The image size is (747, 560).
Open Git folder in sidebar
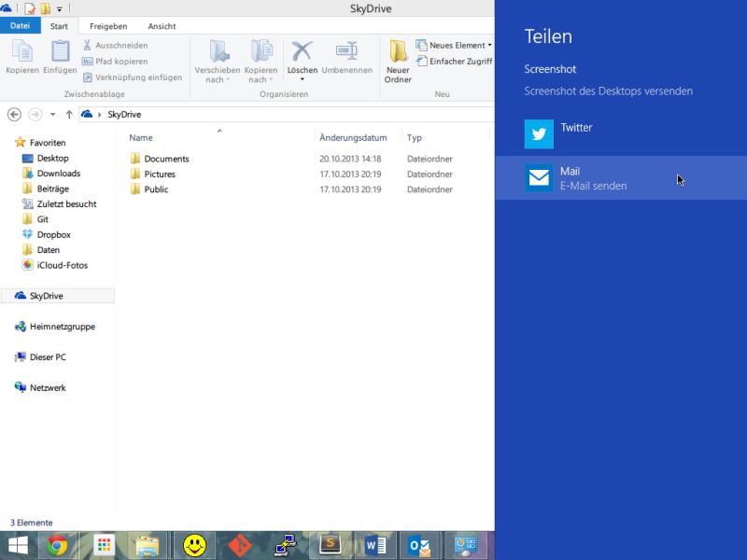42,219
